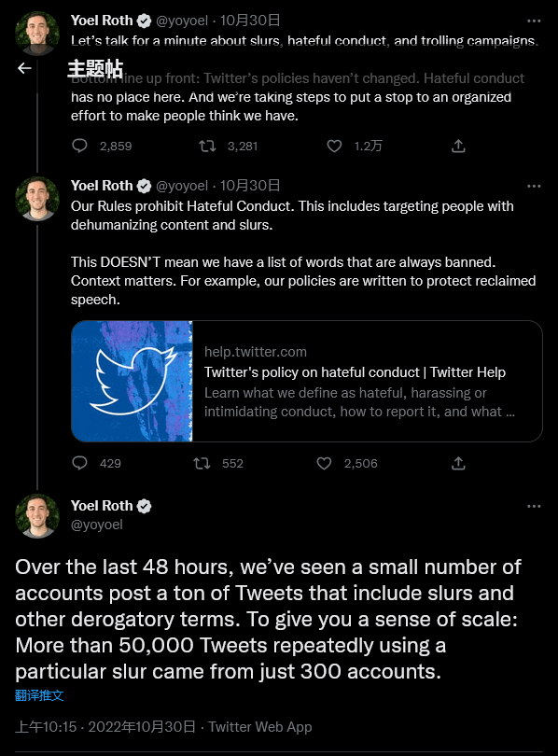Screen dimensions: 558x756
Task: Retweet the tweet with 552 retweets
Action: 202,463
